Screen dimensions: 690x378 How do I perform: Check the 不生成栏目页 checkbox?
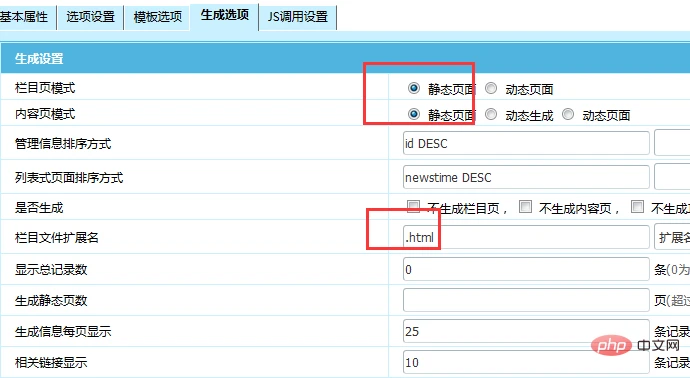pyautogui.click(x=413, y=206)
